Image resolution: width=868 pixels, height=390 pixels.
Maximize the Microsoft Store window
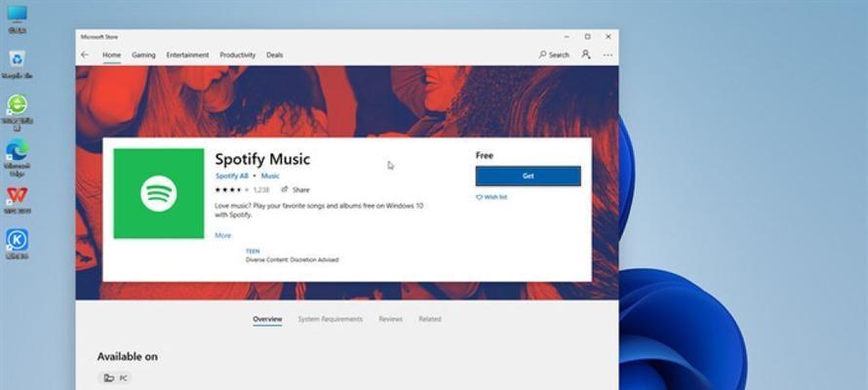pyautogui.click(x=587, y=37)
